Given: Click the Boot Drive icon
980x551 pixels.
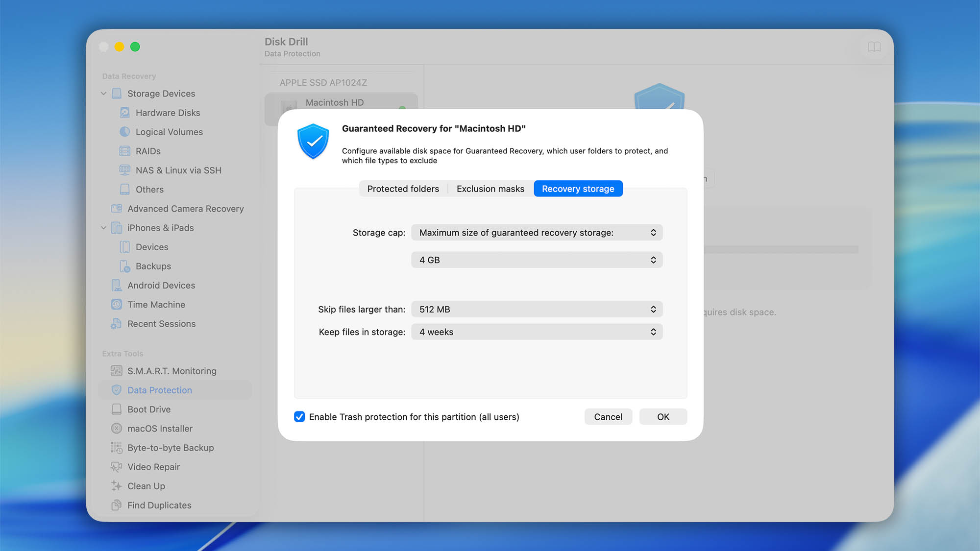Looking at the screenshot, I should tap(117, 409).
